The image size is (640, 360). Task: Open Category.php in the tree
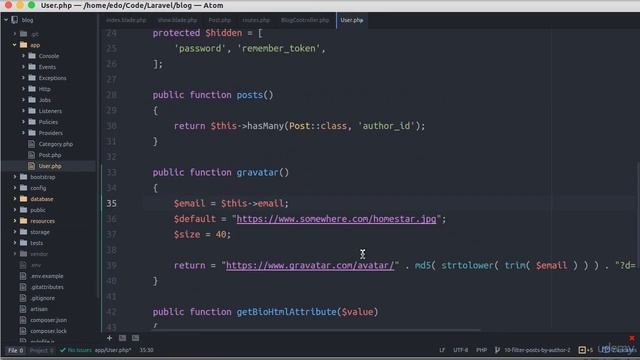56,144
